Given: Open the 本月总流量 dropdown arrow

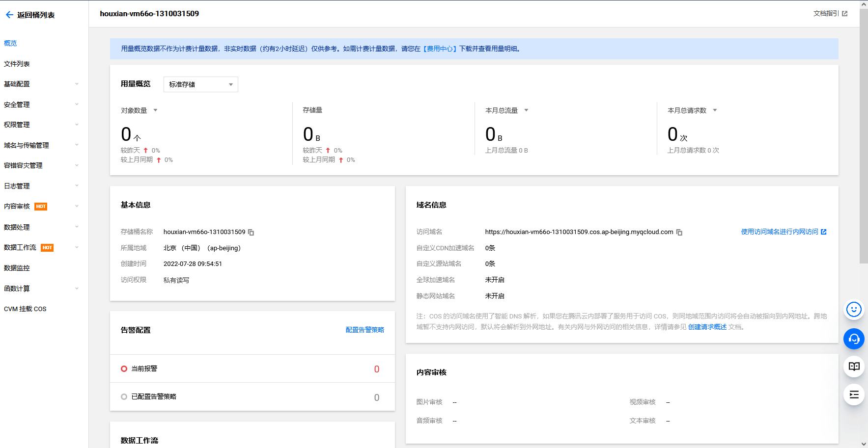Looking at the screenshot, I should click(526, 110).
